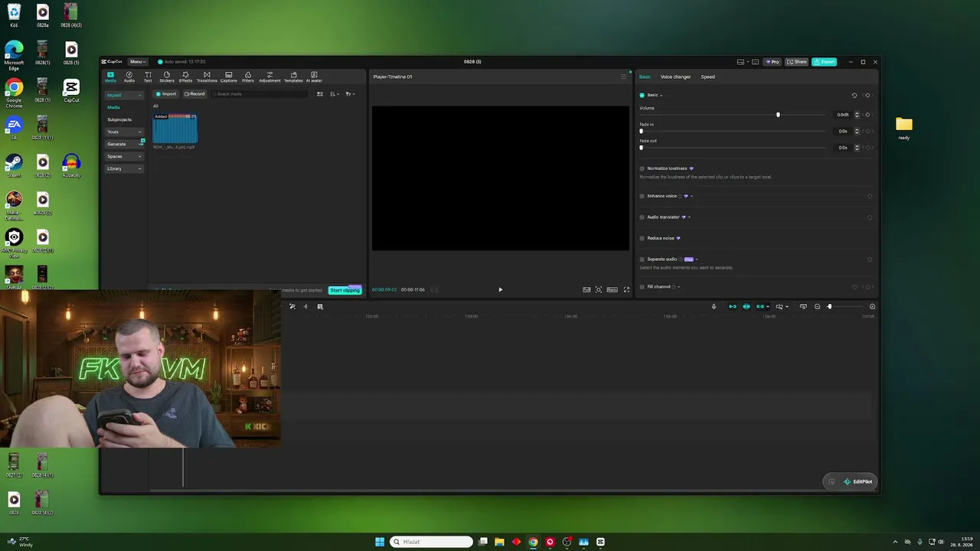Click the Windows Start button
This screenshot has width=980, height=551.
tap(380, 542)
